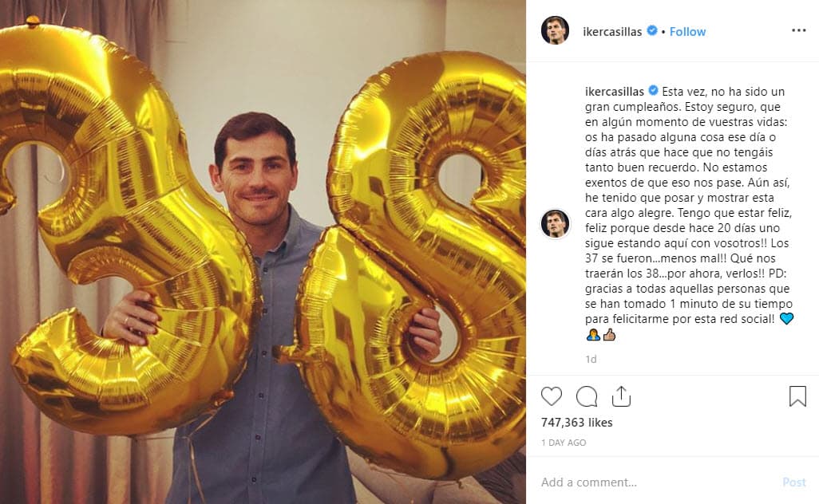The width and height of the screenshot is (819, 504).
Task: Like the post using the heart icon
Action: coord(552,396)
